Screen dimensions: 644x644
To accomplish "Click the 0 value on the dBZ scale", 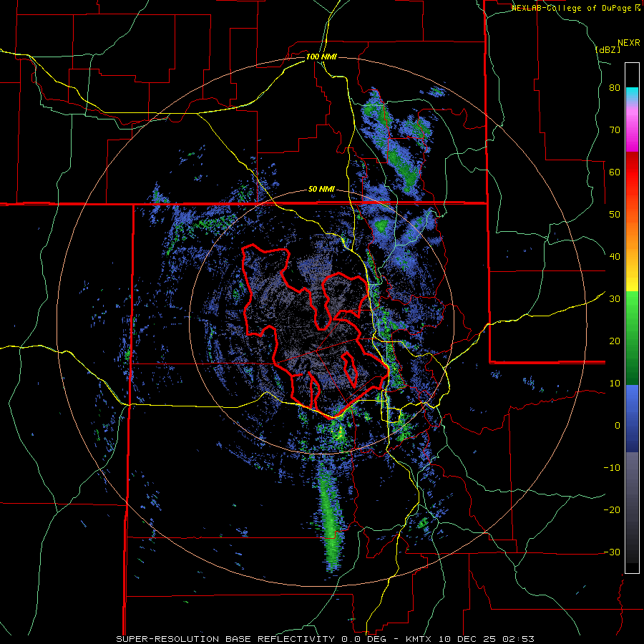I will click(618, 426).
